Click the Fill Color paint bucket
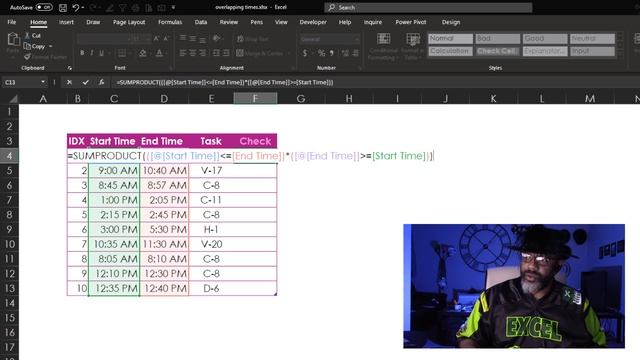The width and height of the screenshot is (640, 360). pyautogui.click(x=142, y=53)
